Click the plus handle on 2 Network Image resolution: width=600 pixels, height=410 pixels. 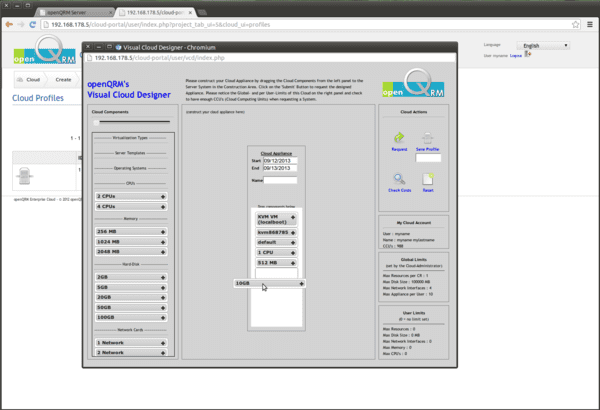tap(163, 353)
